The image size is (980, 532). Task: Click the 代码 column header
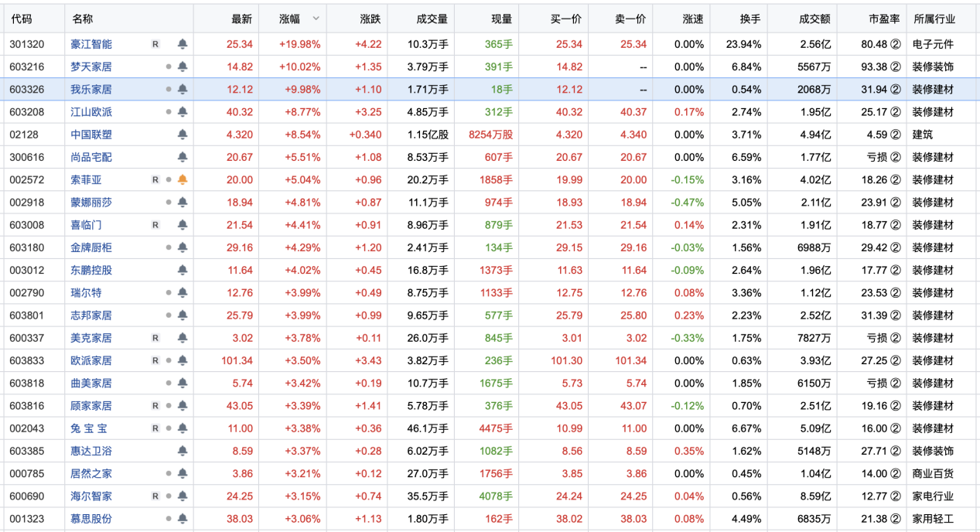[21, 18]
